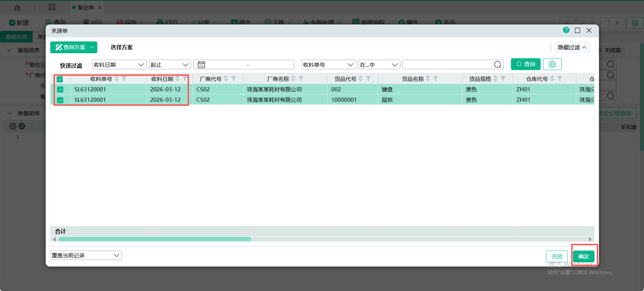
Task: Uncheck the 鼠标 row checkbox
Action: pos(60,100)
